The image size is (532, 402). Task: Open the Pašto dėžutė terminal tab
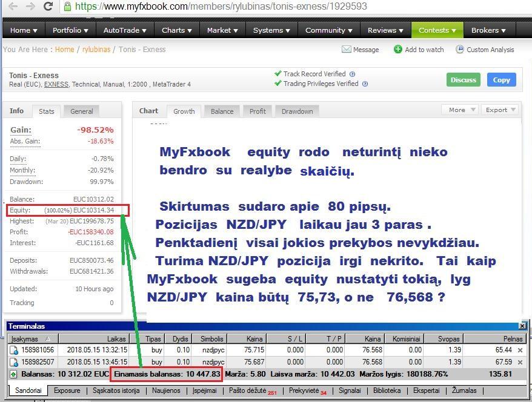tap(253, 390)
